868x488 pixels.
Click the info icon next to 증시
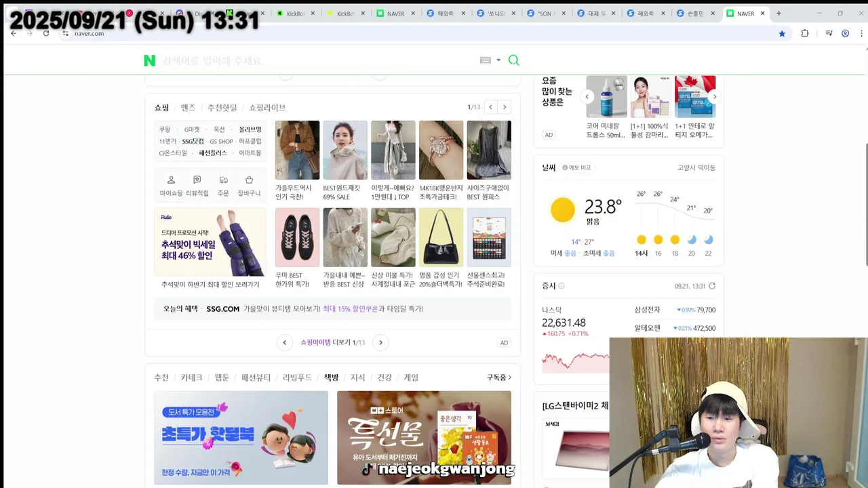561,286
